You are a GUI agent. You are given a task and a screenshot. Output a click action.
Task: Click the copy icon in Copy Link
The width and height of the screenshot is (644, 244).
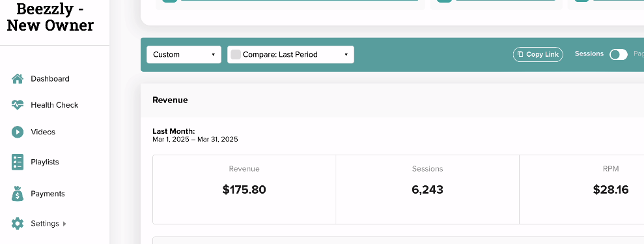click(520, 54)
